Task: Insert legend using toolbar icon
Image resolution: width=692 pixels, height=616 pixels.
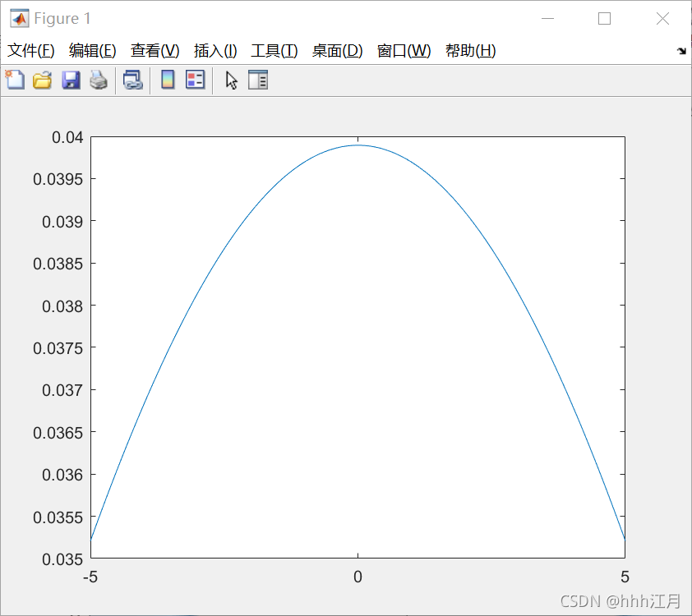Action: point(195,80)
